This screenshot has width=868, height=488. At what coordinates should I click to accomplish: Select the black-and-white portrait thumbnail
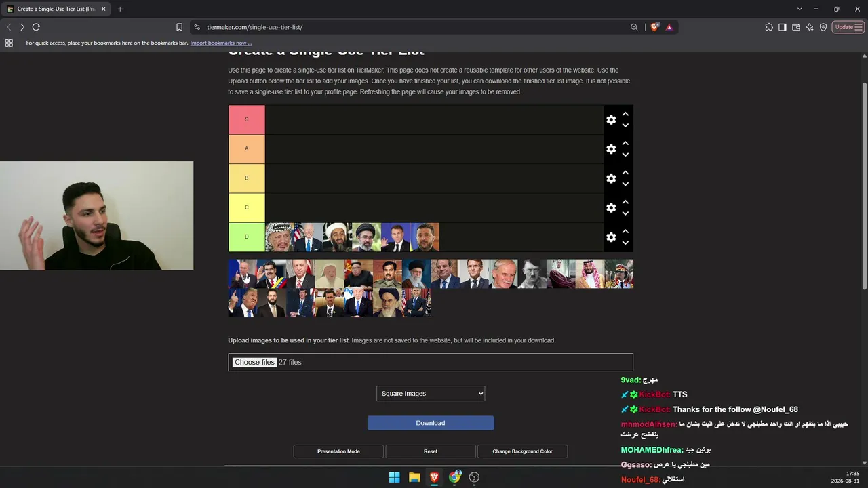532,274
